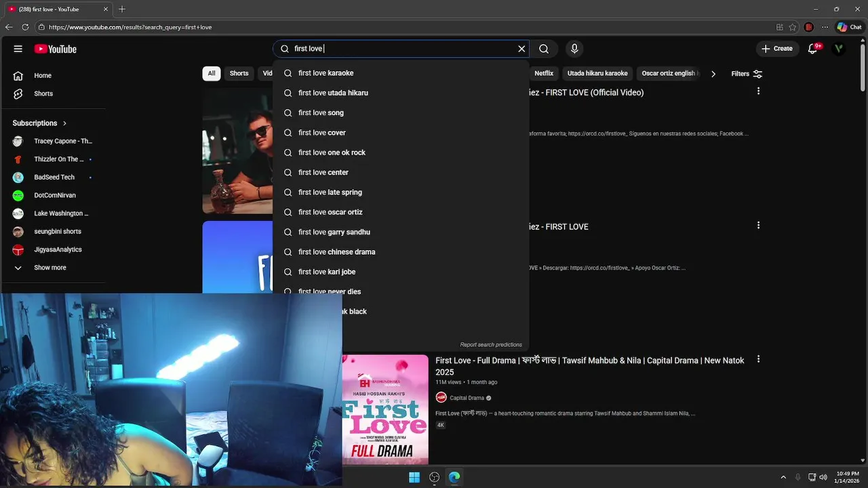Choose suggestion first love garry sandhu

click(401, 232)
